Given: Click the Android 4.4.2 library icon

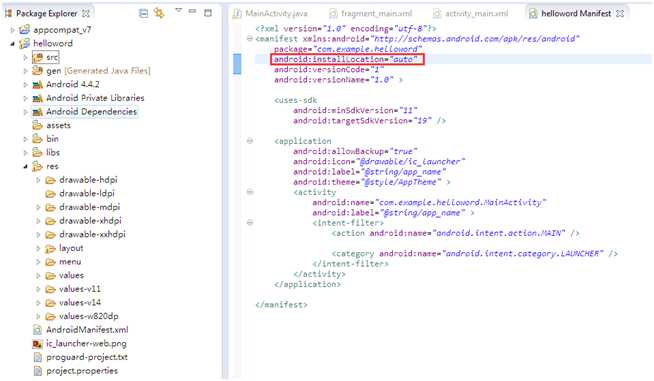Looking at the screenshot, I should click(x=38, y=85).
